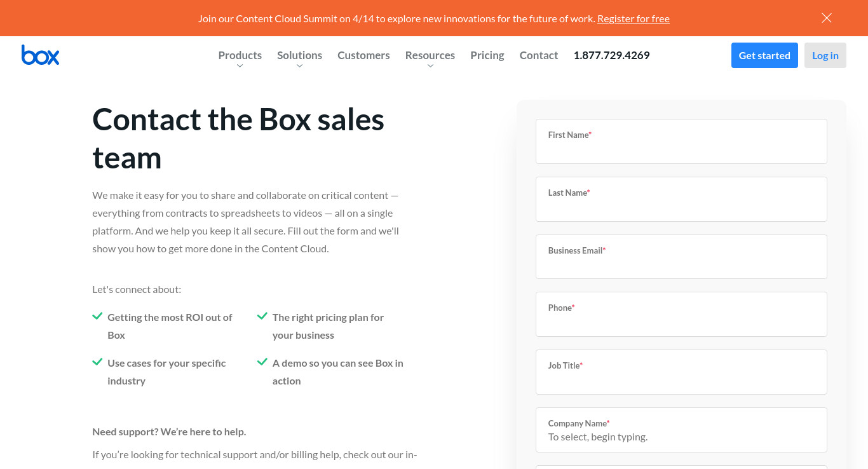This screenshot has width=868, height=469.
Task: Click the Let's connect about text
Action: pos(137,289)
